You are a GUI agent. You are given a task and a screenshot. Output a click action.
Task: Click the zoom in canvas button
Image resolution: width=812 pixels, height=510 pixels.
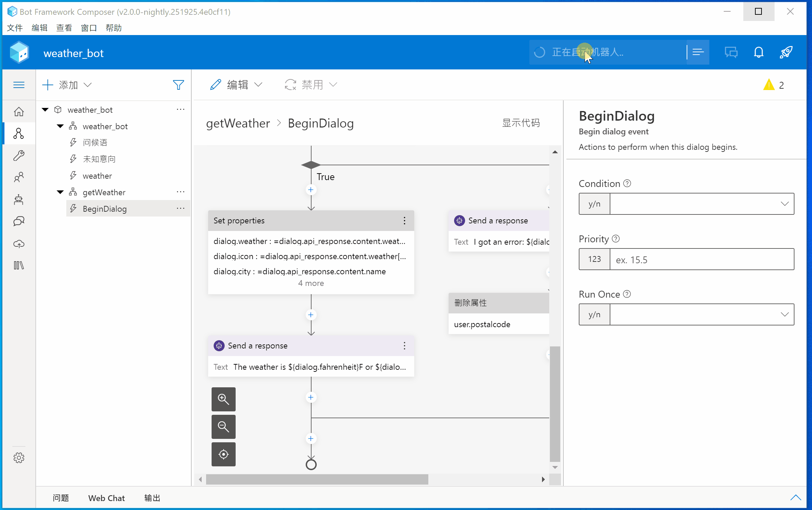[223, 399]
